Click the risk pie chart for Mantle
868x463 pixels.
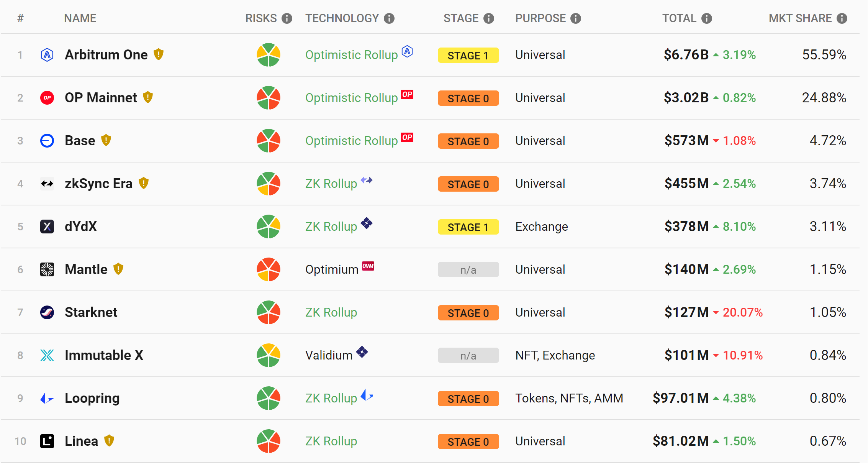point(269,269)
